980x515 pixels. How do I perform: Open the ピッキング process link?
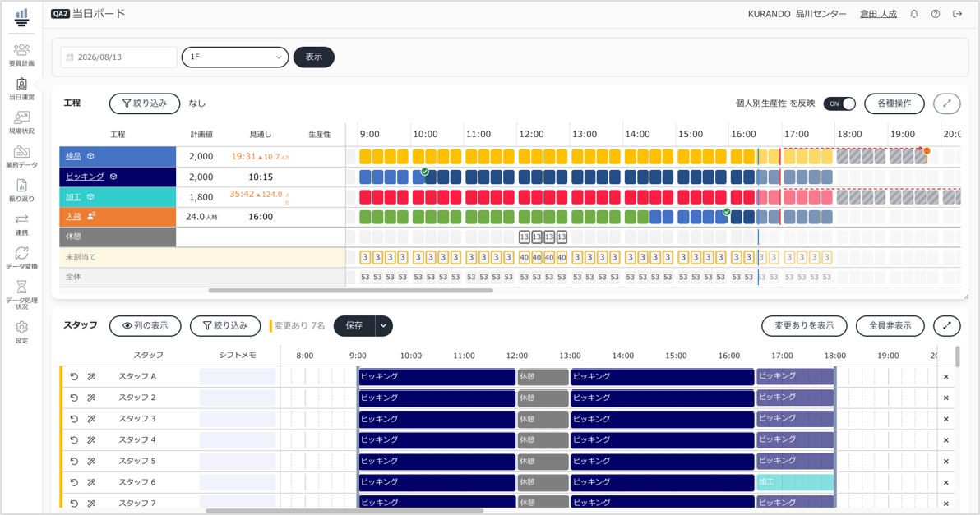[x=85, y=177]
